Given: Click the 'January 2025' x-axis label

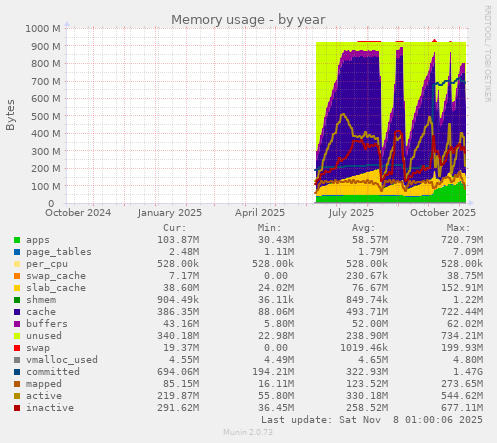Looking at the screenshot, I should point(170,213).
